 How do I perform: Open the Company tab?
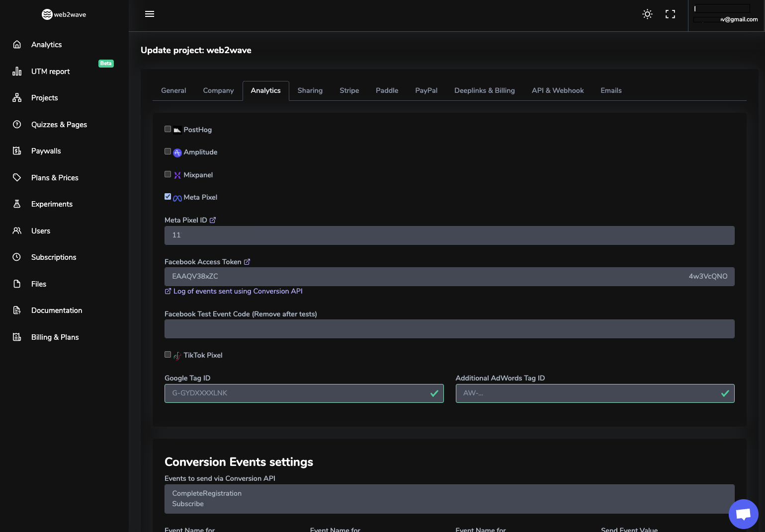pyautogui.click(x=218, y=90)
